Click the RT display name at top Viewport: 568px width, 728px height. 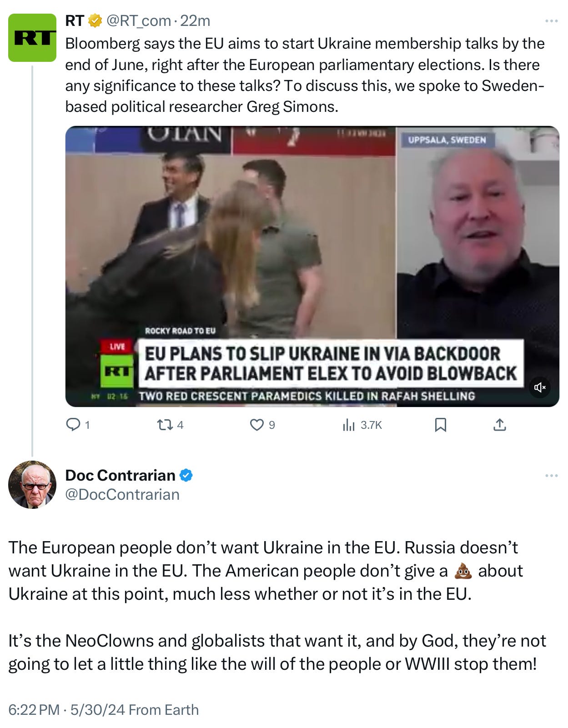[75, 20]
